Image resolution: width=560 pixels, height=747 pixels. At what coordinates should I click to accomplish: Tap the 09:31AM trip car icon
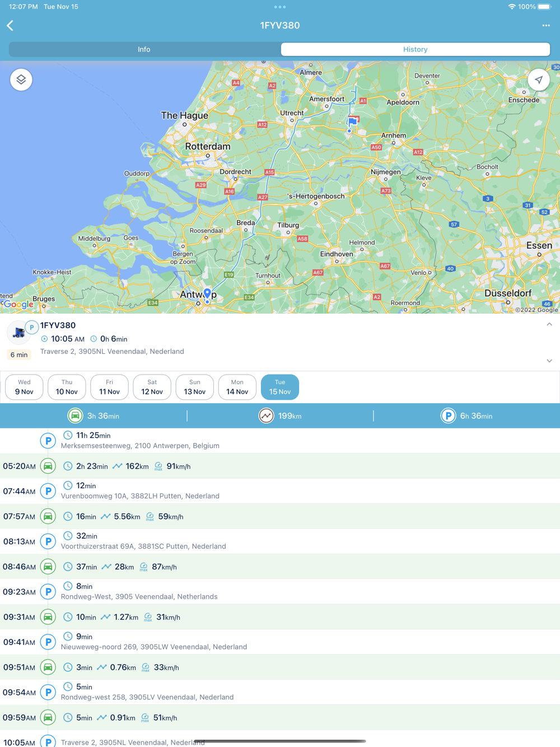pos(48,617)
